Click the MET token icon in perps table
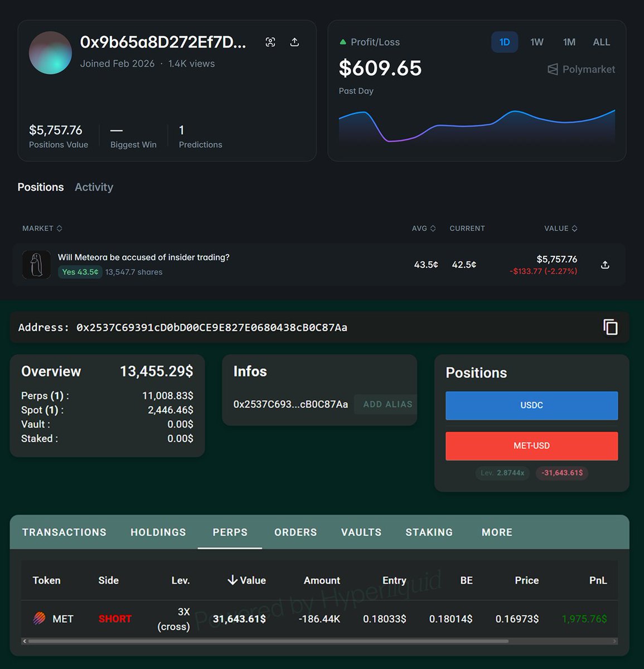Screen dimensions: 644x669 (x=39, y=618)
